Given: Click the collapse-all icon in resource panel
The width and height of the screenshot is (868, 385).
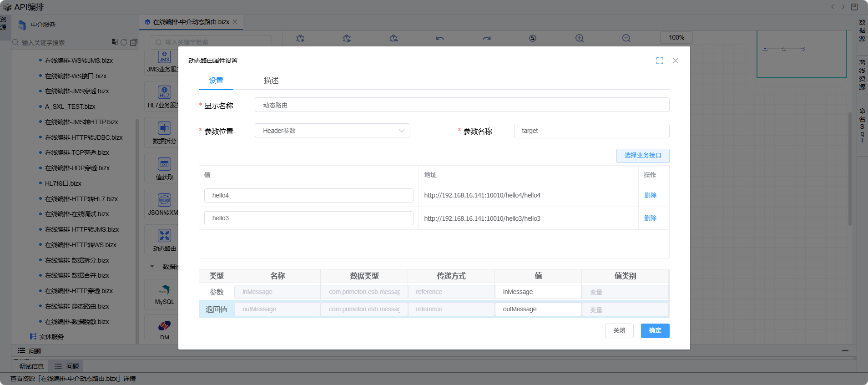Looking at the screenshot, I should click(134, 42).
